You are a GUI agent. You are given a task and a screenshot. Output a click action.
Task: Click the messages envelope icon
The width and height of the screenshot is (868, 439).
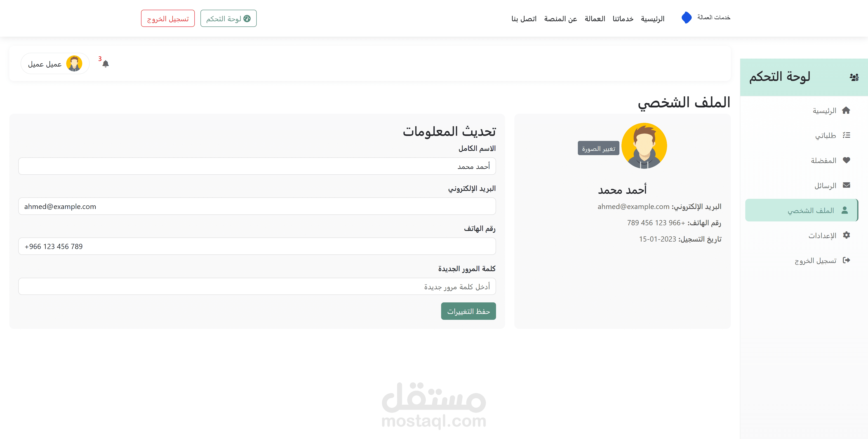(x=846, y=185)
